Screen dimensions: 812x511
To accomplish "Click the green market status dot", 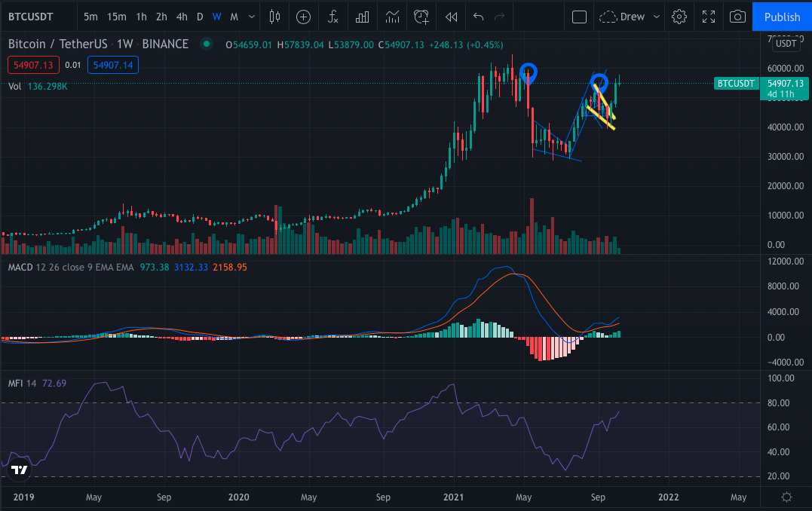I will 206,44.
